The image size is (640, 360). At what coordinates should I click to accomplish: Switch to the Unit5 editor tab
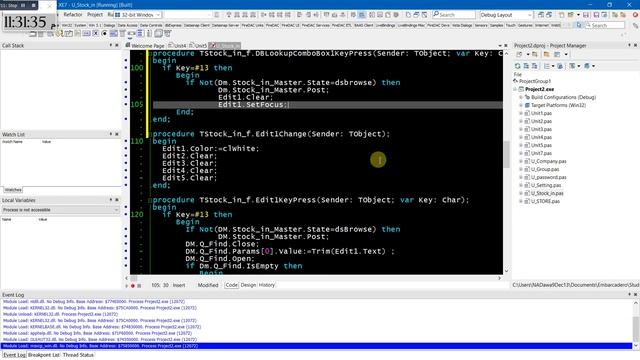[x=198, y=46]
